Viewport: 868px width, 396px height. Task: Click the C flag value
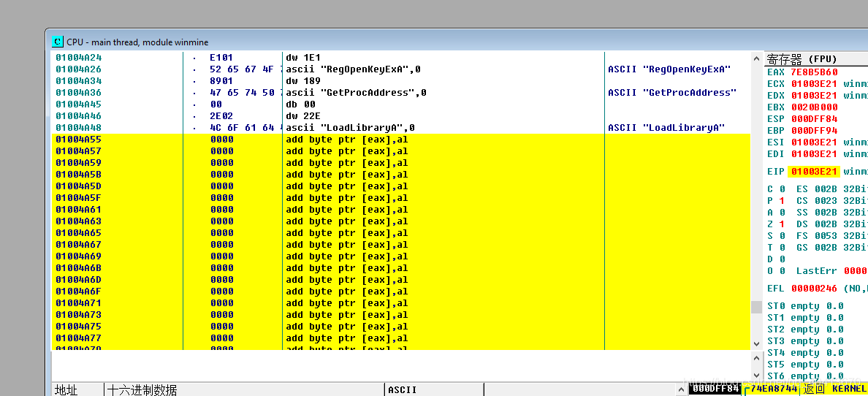tap(783, 189)
